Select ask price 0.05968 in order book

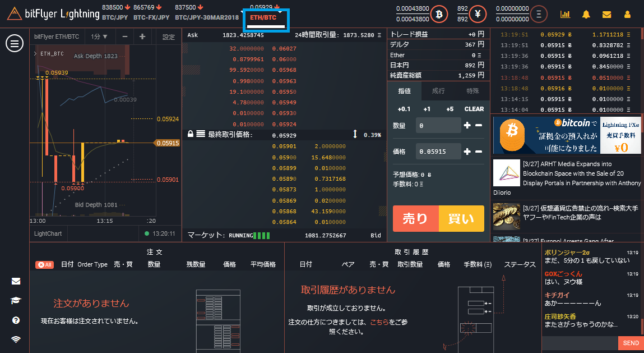pos(284,70)
